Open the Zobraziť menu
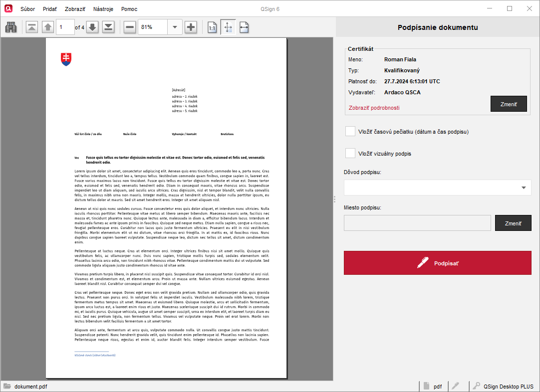This screenshot has width=540, height=392. click(x=75, y=9)
